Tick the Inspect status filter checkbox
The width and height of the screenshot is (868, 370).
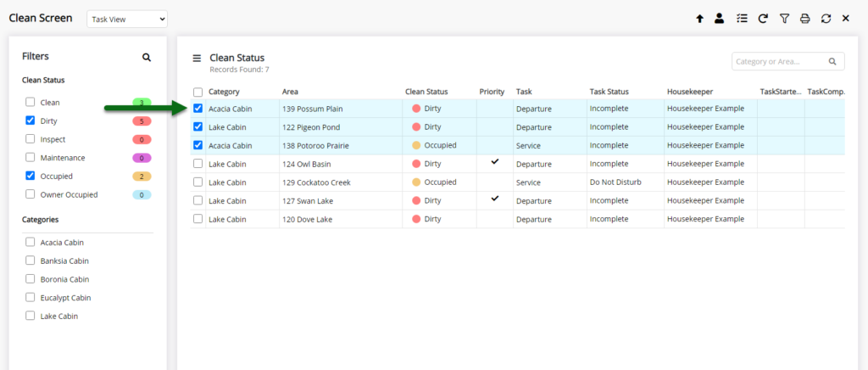31,139
